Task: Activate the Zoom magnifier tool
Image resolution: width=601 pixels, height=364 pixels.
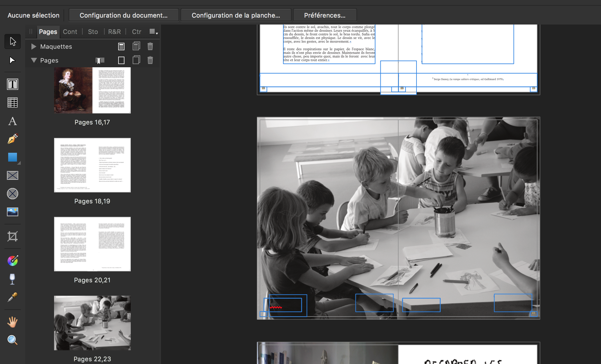Action: point(13,340)
